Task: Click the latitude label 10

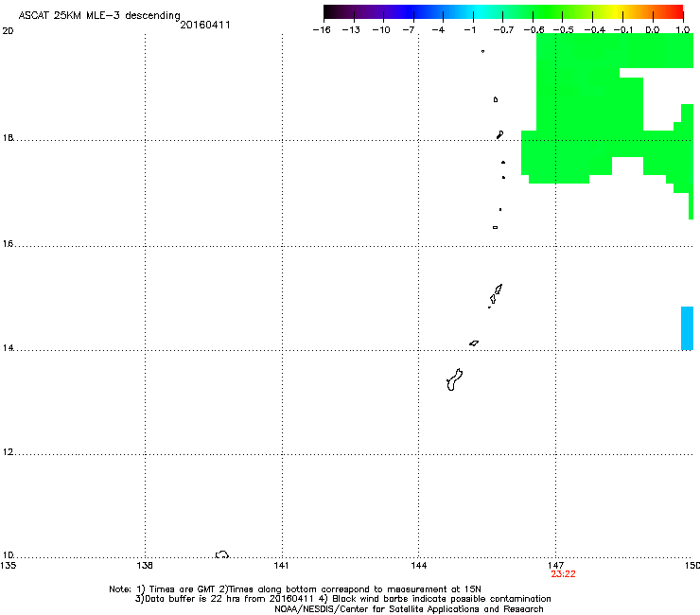Action: [x=8, y=555]
